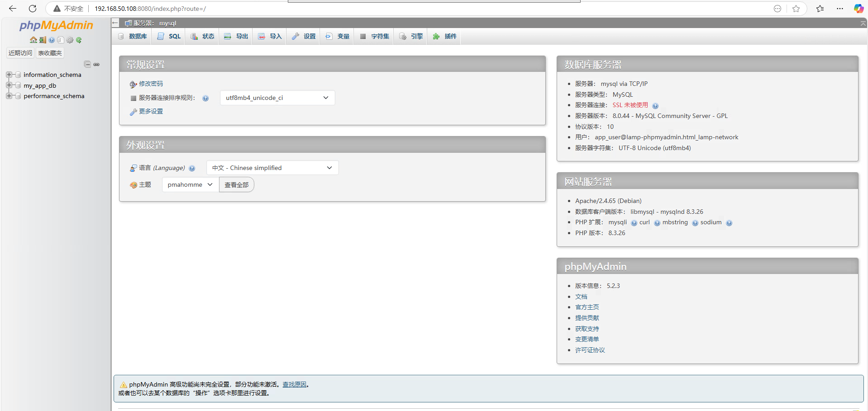This screenshot has height=411, width=868.
Task: Open the language dropdown showing Chinese simplified
Action: coord(272,168)
